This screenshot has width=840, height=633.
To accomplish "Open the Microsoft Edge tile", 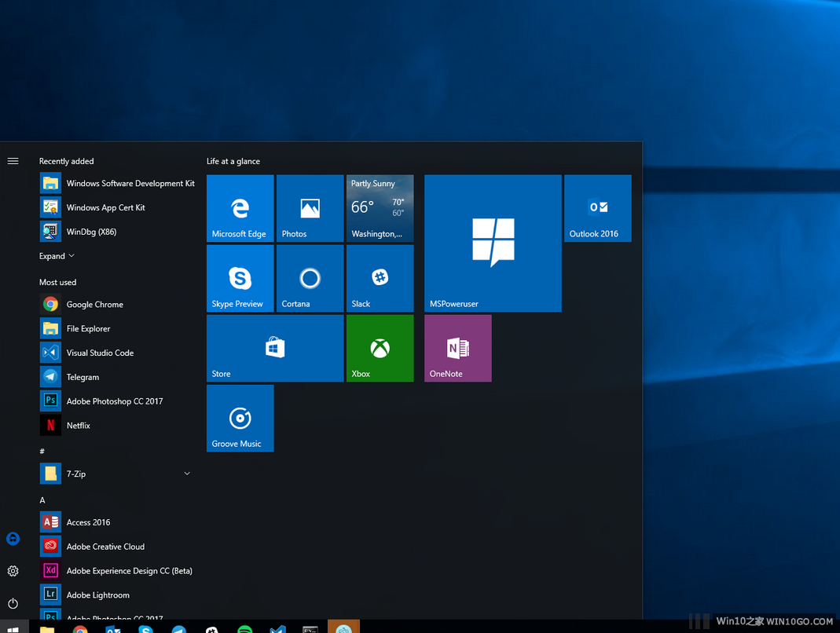I will pyautogui.click(x=240, y=208).
